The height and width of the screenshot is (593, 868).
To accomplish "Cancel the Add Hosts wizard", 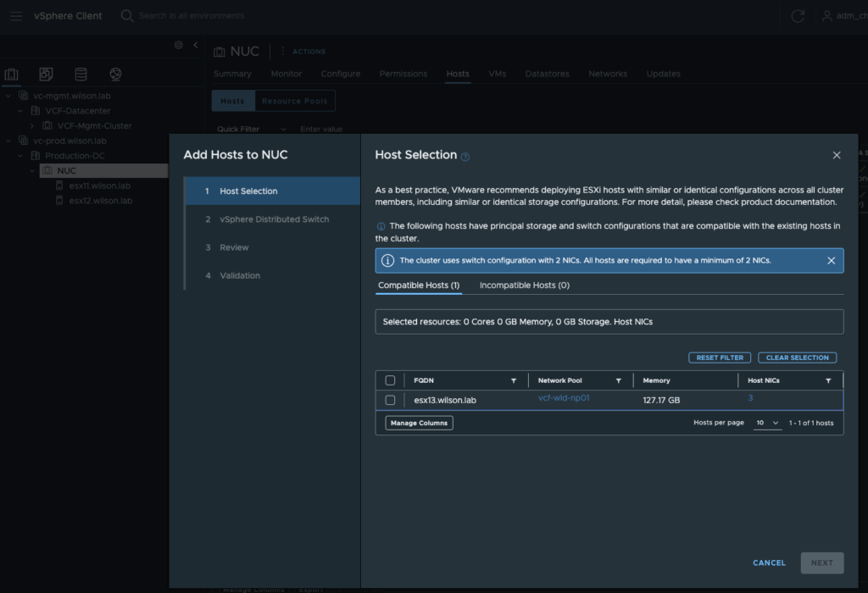I will point(769,563).
